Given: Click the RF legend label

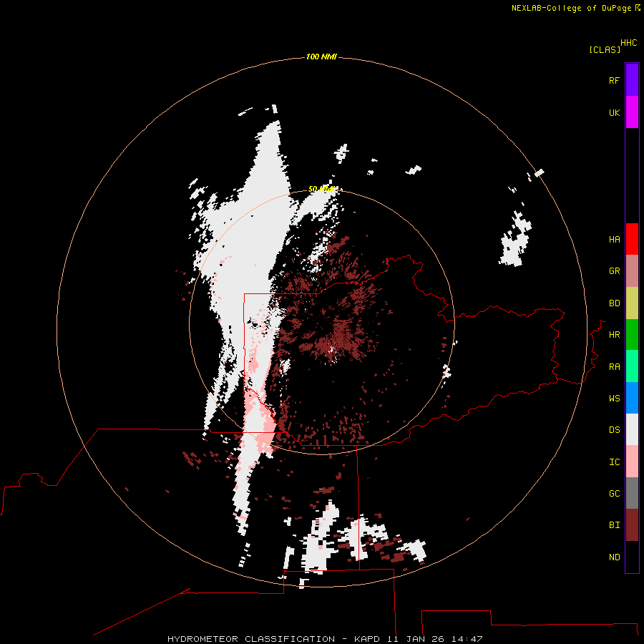Looking at the screenshot, I should click(x=614, y=80).
